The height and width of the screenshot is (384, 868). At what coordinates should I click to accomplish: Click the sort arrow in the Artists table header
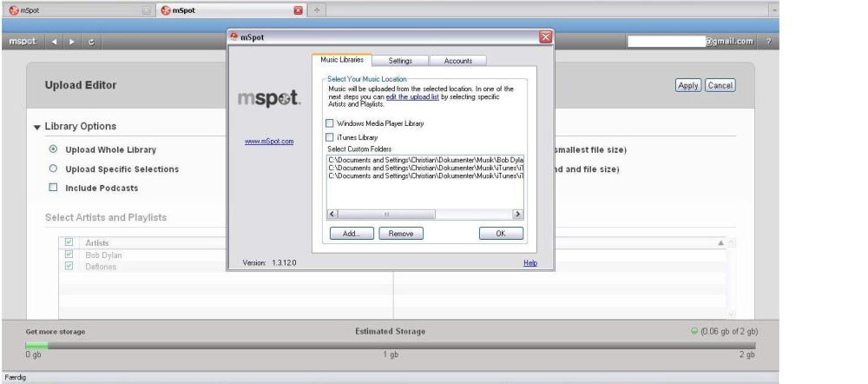[x=720, y=242]
